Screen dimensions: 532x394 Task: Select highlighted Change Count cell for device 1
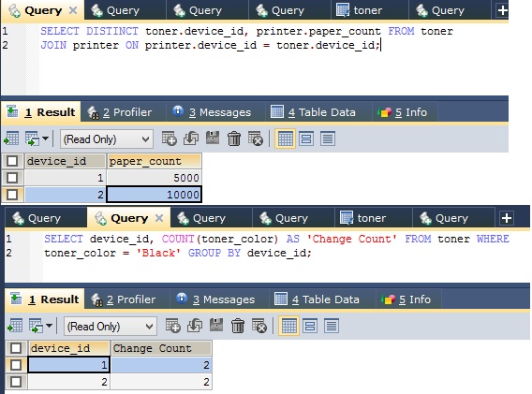click(x=161, y=365)
